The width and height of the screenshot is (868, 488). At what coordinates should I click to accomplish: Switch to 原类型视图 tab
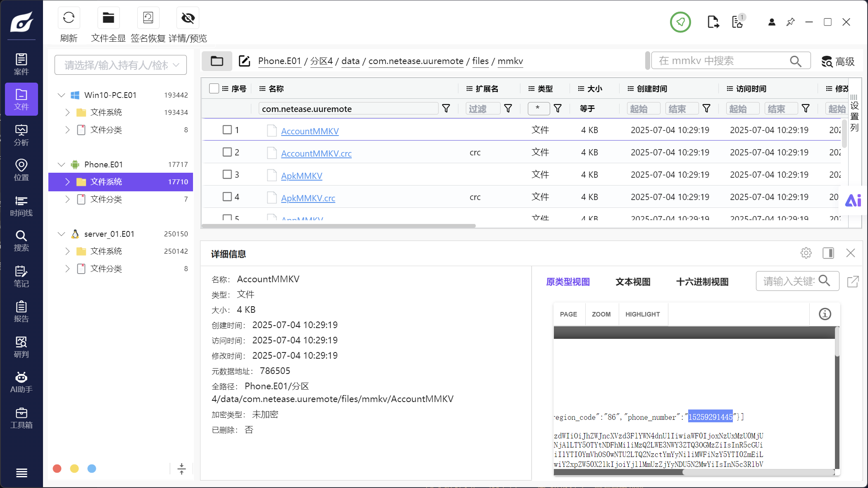568,282
